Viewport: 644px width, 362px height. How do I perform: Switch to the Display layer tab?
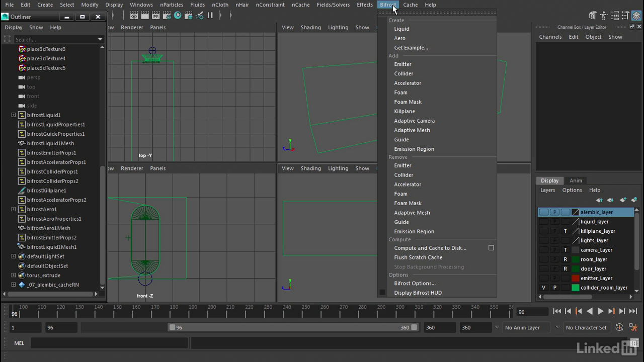coord(549,180)
